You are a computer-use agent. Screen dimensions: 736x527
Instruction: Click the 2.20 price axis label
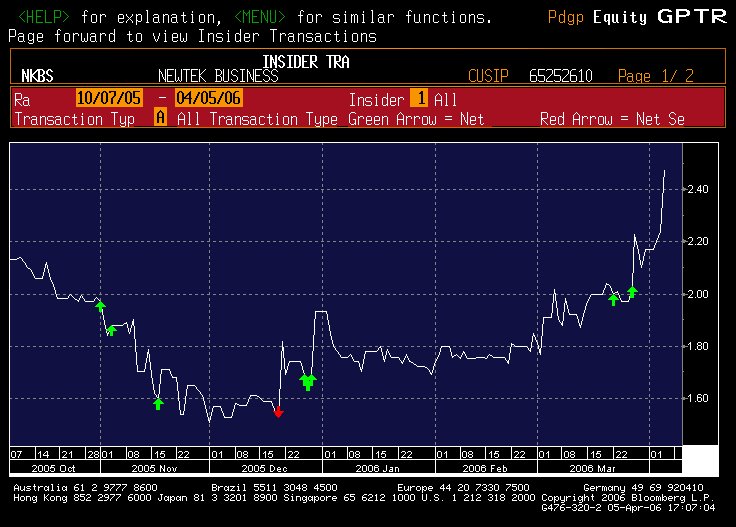pyautogui.click(x=698, y=242)
